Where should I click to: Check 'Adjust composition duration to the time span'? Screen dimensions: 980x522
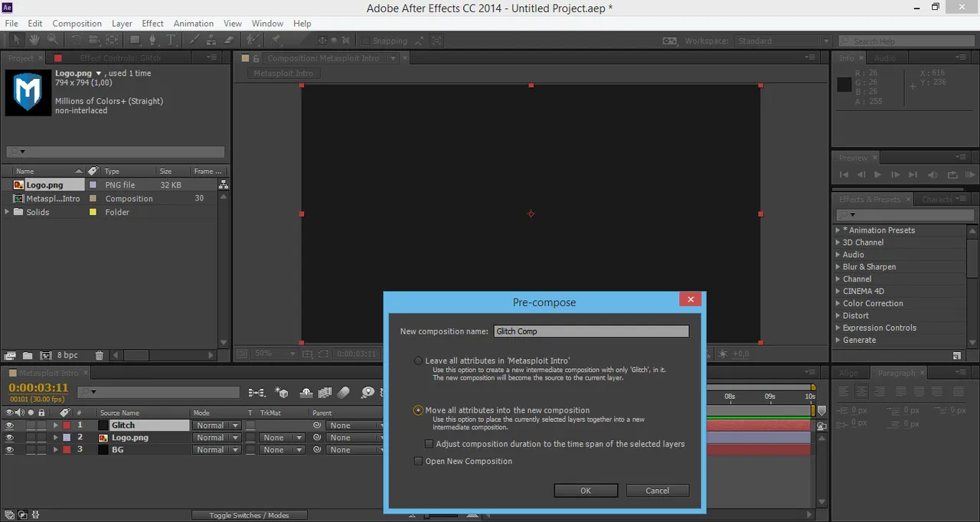click(429, 444)
